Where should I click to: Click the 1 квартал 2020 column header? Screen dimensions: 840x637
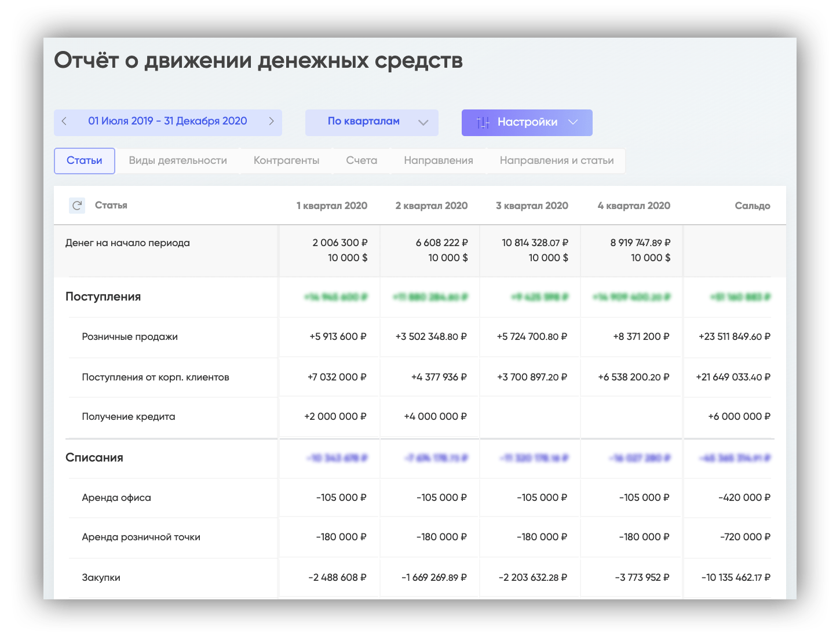coord(332,206)
